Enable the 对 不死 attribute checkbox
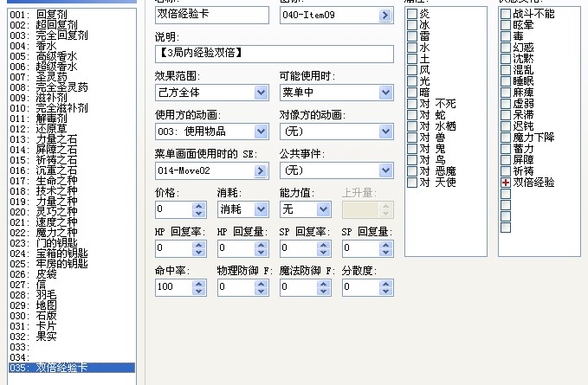588x385 pixels. click(412, 104)
